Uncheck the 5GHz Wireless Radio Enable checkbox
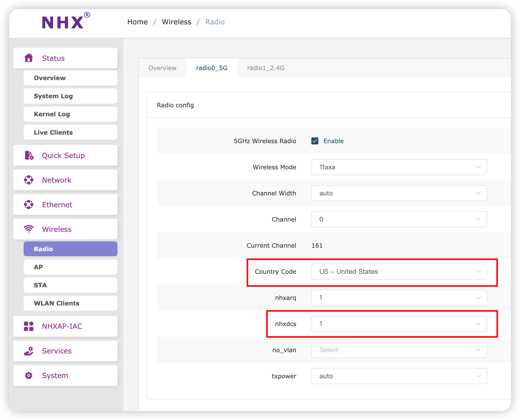Viewport: 520px width, 420px height. [x=315, y=141]
